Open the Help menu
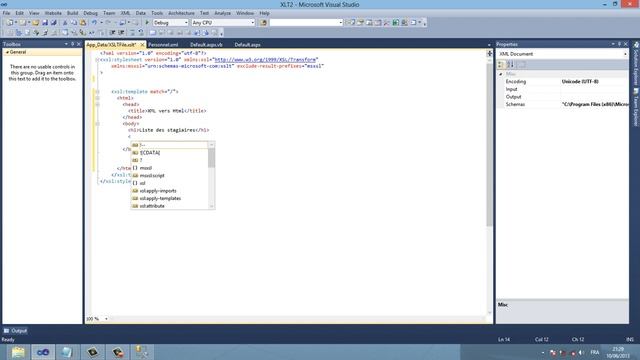This screenshot has width=640, height=360. coord(264,13)
